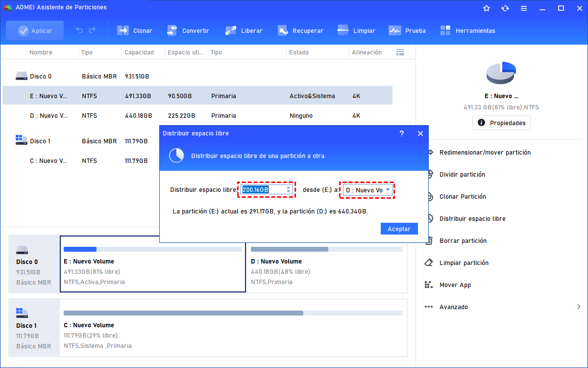Image resolution: width=588 pixels, height=368 pixels.
Task: Click the Liberar toolbar icon
Action: pyautogui.click(x=244, y=30)
